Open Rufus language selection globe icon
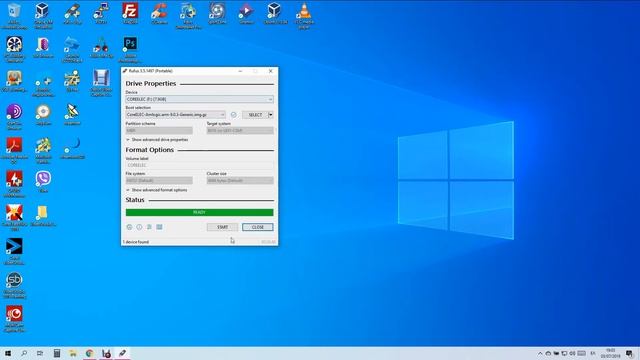Image resolution: width=640 pixels, height=360 pixels. (x=129, y=227)
